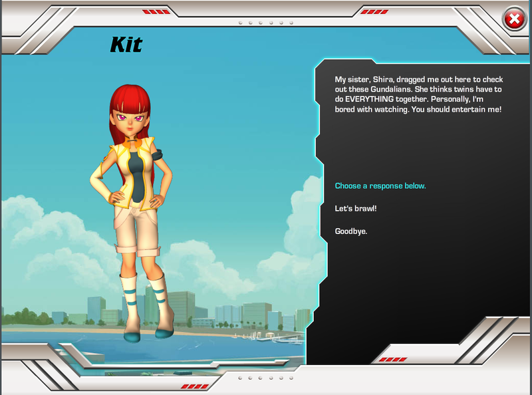Click the "Choose a response below." prompt

coord(380,186)
